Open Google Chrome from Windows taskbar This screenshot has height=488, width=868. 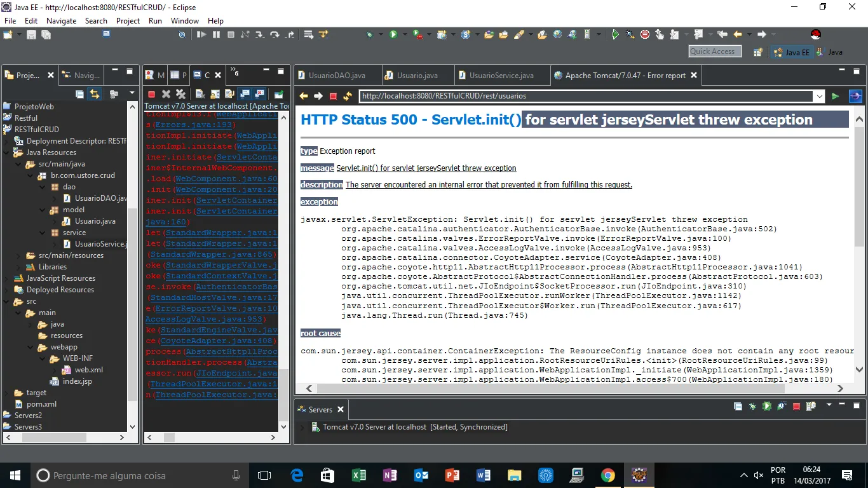tap(607, 475)
